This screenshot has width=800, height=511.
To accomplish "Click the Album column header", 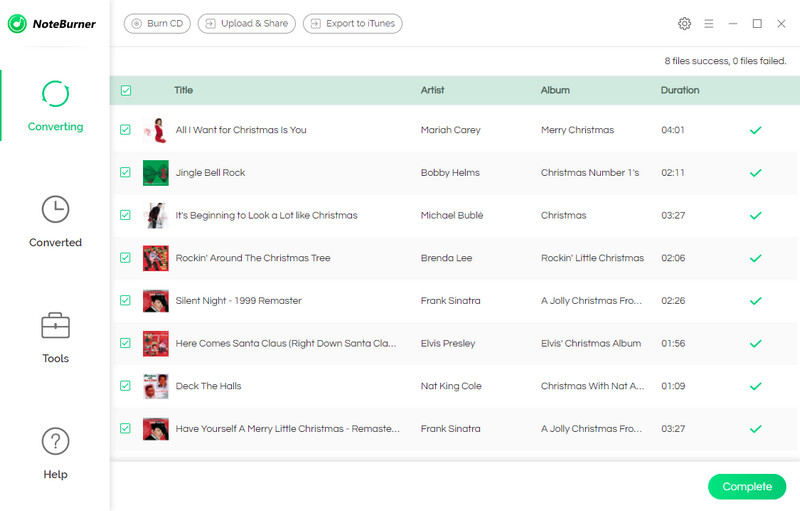I will [555, 90].
